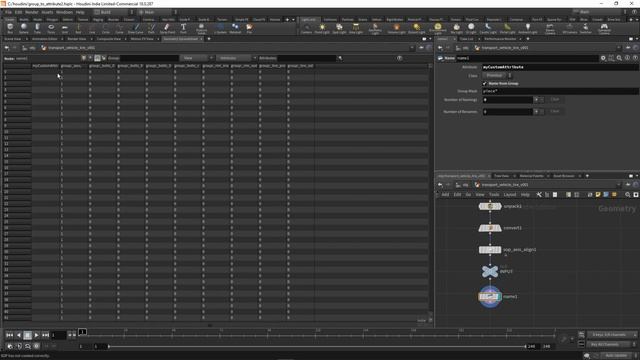
Task: Click network editor wrench tool icon
Action: coord(539,195)
